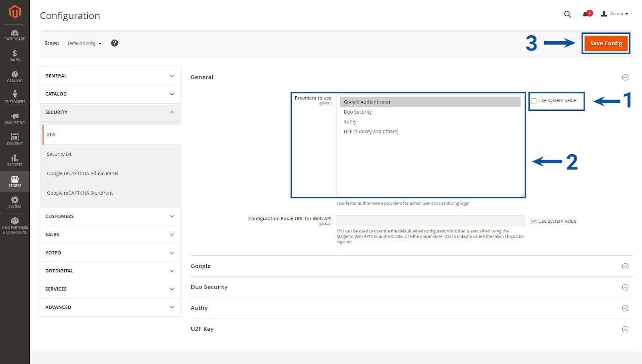Click the search magnifier icon

[567, 14]
